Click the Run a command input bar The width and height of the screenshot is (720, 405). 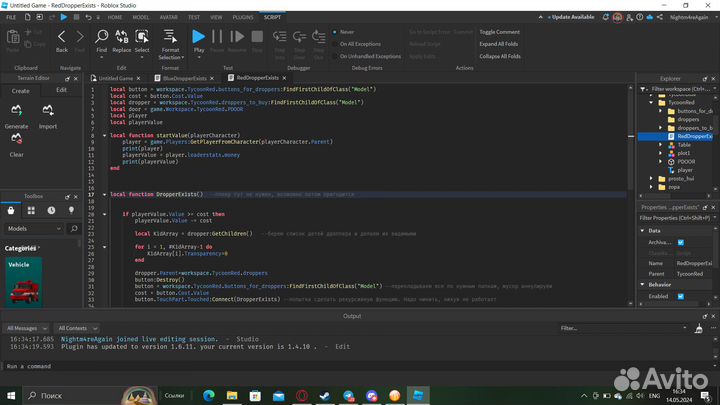(300, 366)
